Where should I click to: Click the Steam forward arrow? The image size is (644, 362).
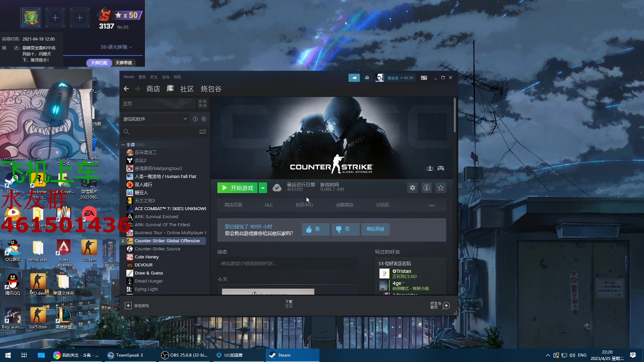(137, 89)
